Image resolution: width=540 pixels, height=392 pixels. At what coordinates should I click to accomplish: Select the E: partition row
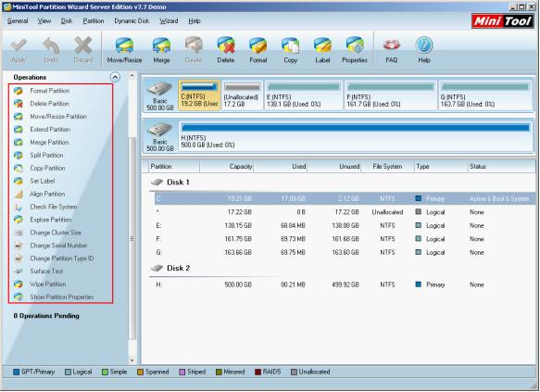pyautogui.click(x=345, y=225)
